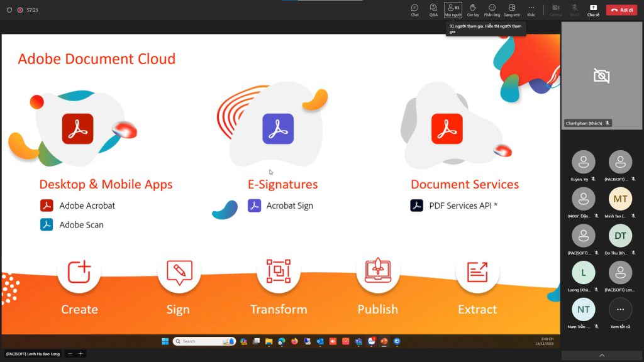Zoom in shared content with plus button
This screenshot has height=362, width=644.
click(x=81, y=354)
